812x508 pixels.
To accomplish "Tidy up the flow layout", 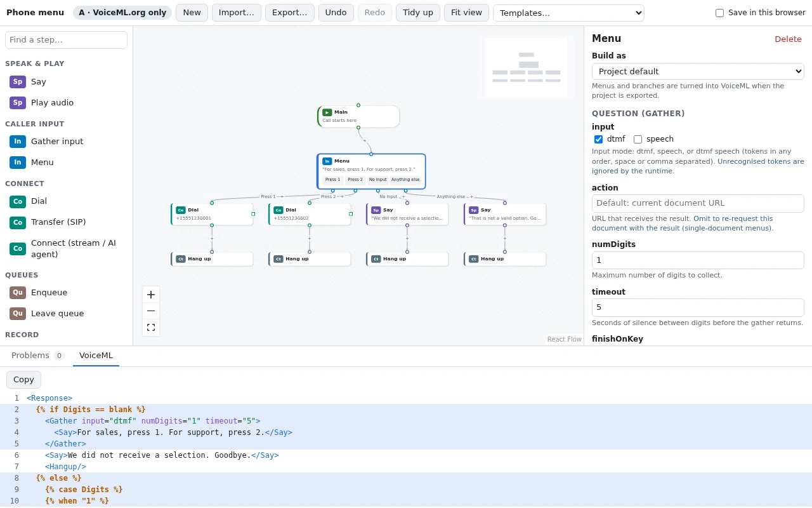I will (x=418, y=13).
